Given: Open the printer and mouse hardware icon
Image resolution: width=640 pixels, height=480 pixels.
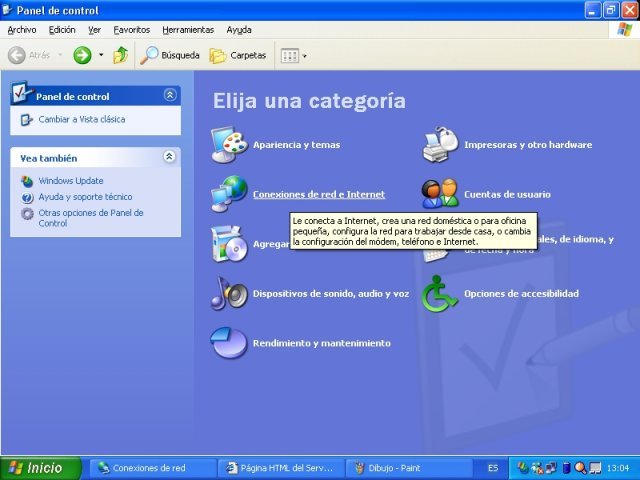Looking at the screenshot, I should pos(440,145).
